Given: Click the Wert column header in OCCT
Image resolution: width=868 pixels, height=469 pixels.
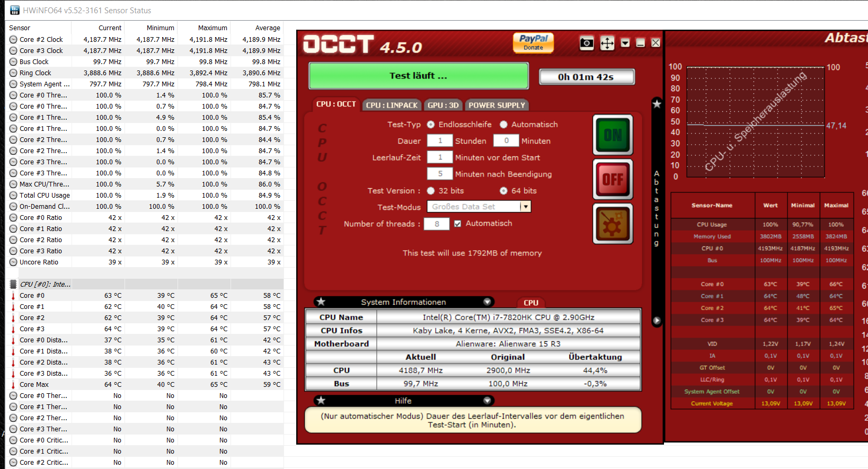Looking at the screenshot, I should click(x=770, y=205).
